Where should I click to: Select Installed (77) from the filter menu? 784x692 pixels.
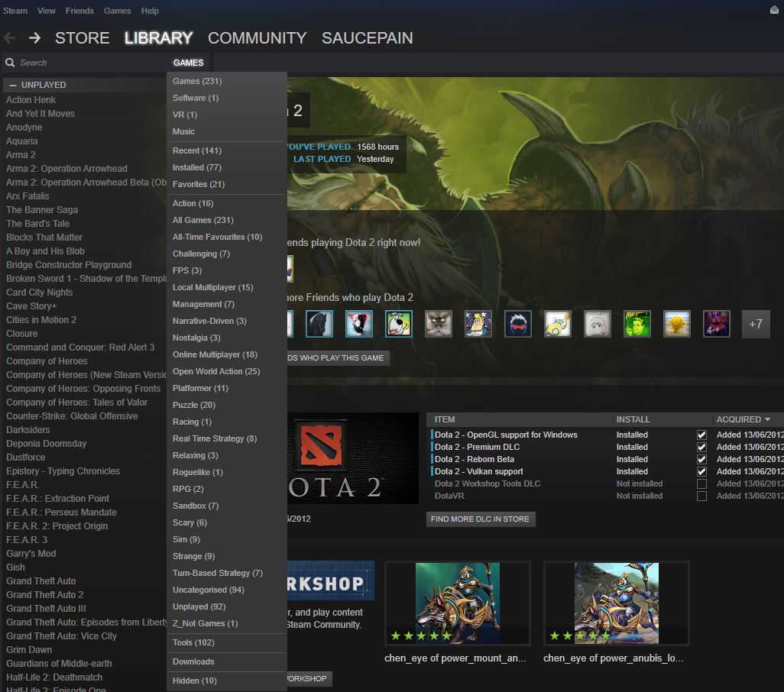tap(196, 167)
